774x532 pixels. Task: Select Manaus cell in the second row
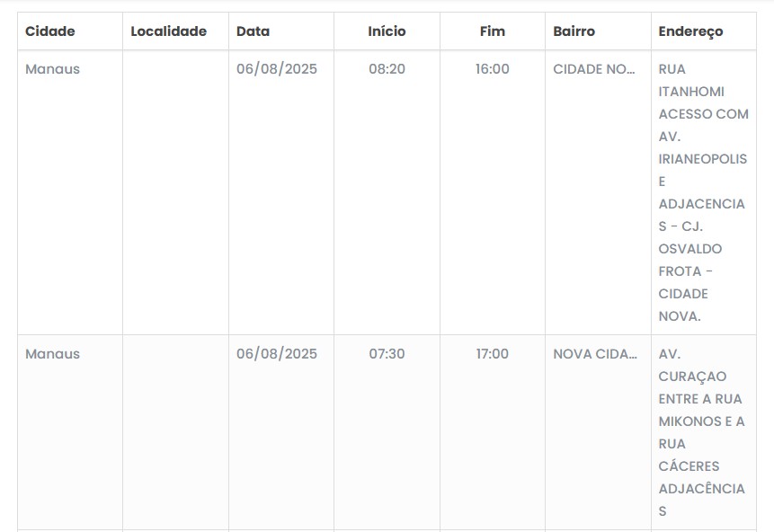coord(52,354)
